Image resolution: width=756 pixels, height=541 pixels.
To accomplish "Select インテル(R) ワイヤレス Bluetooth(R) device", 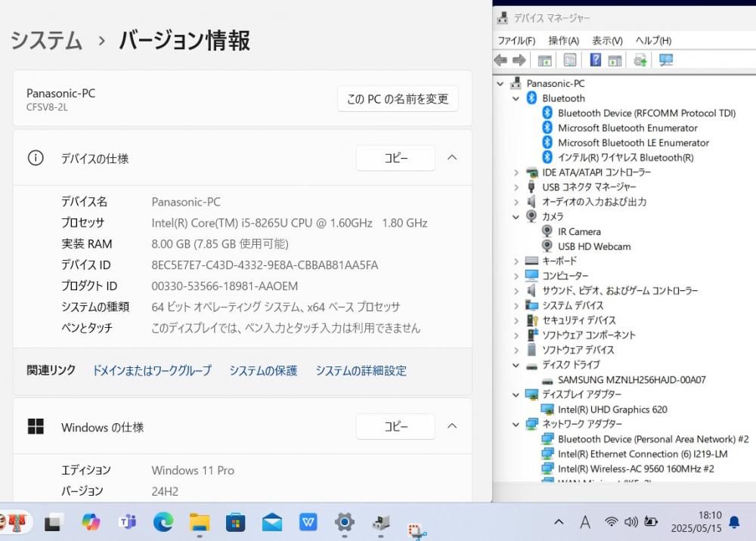I will click(x=626, y=157).
